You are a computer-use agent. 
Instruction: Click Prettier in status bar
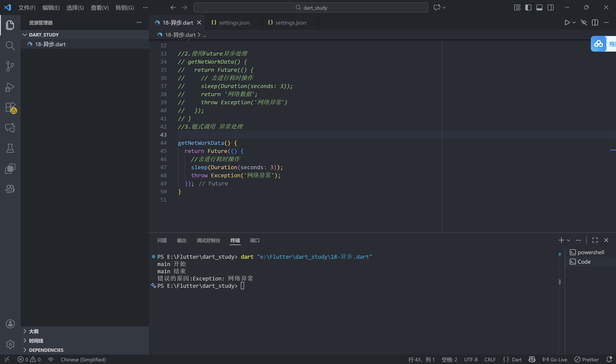[x=587, y=359]
